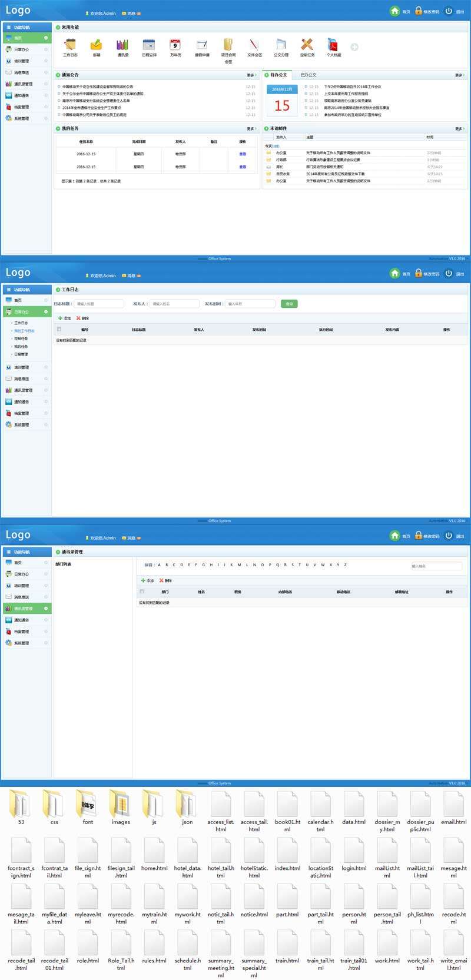The image size is (471, 980).
Task: Expand 更多 in the 通知公告 panel
Action: (251, 75)
